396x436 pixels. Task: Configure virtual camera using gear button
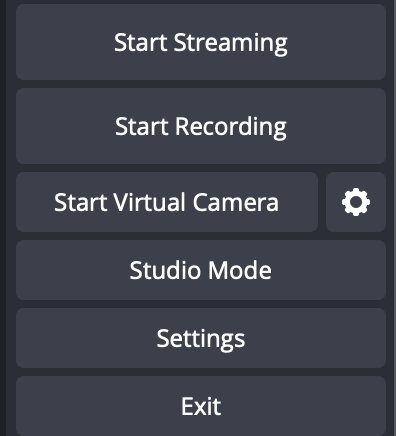[356, 202]
